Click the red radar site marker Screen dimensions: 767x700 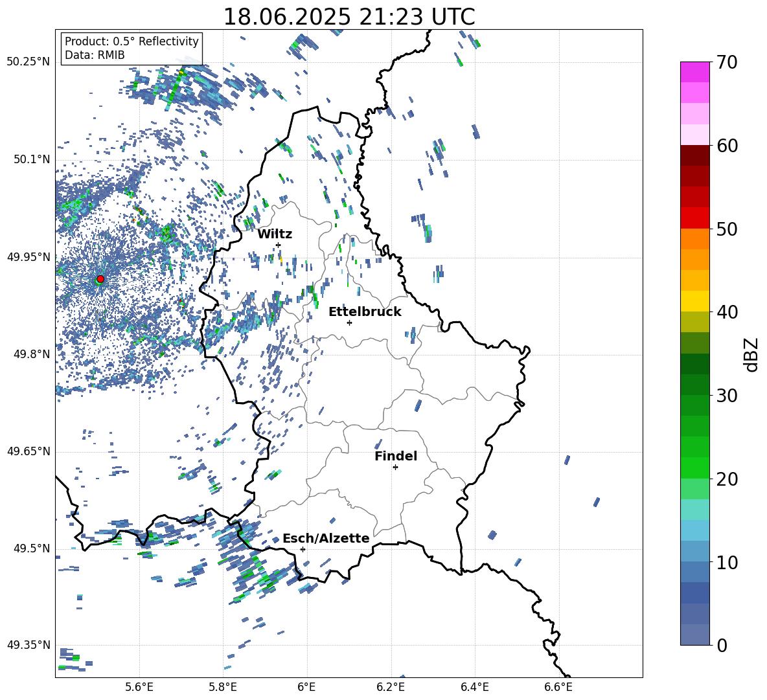pos(100,279)
